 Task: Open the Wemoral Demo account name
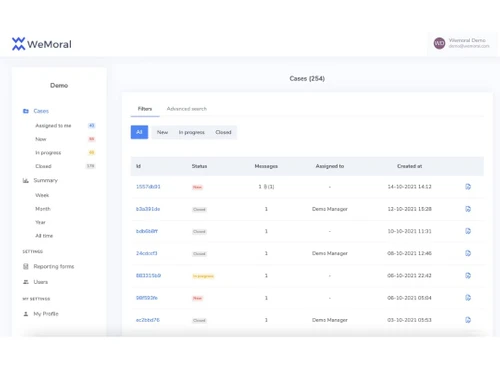coord(467,40)
